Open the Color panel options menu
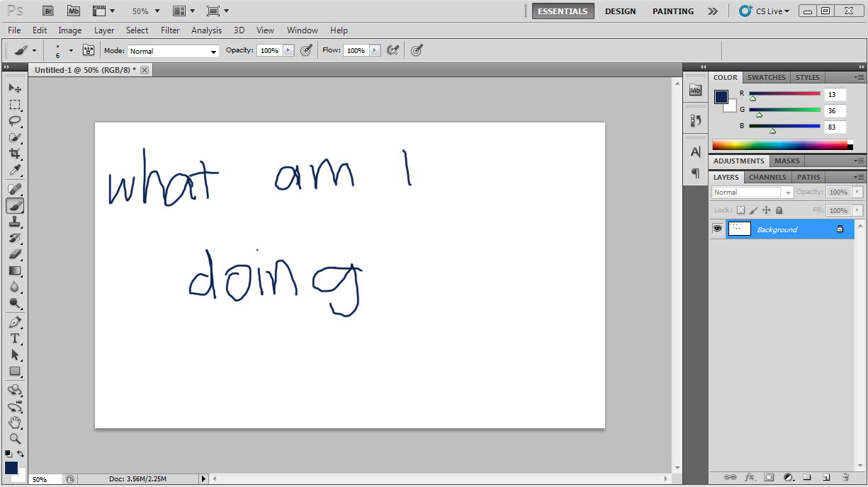868x487 pixels. [x=859, y=77]
